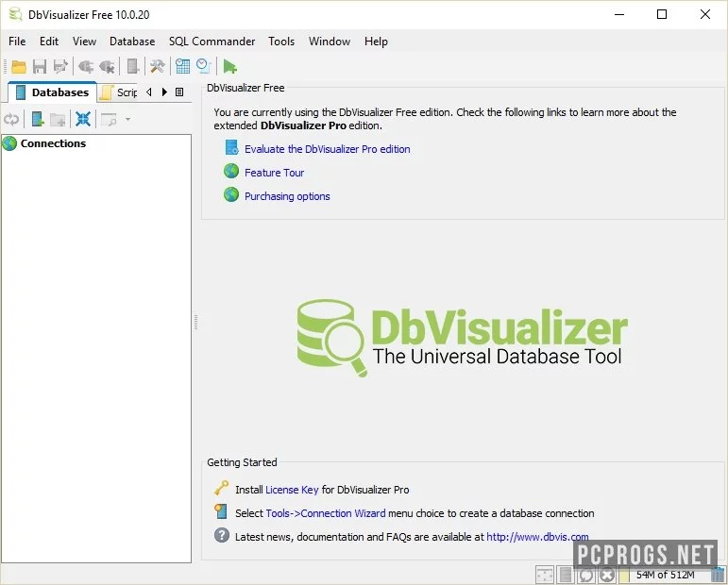Click the vertical panel splitter handle
Image resolution: width=728 pixels, height=585 pixels.
point(196,322)
